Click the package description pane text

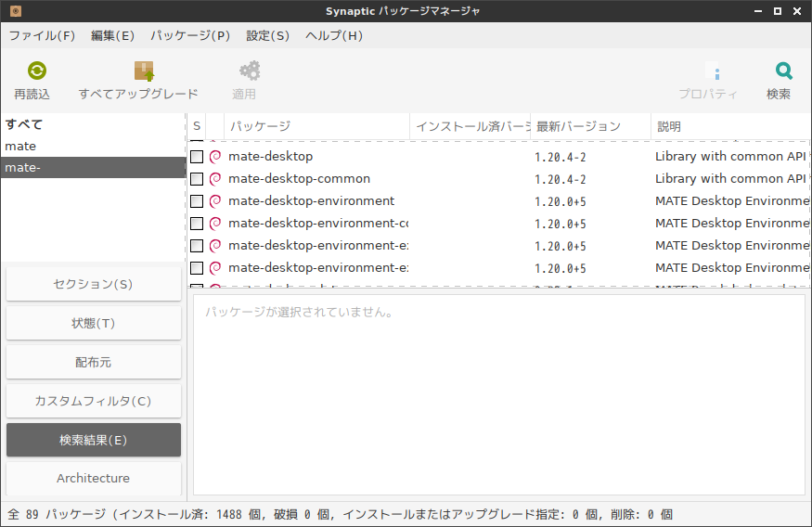(300, 312)
